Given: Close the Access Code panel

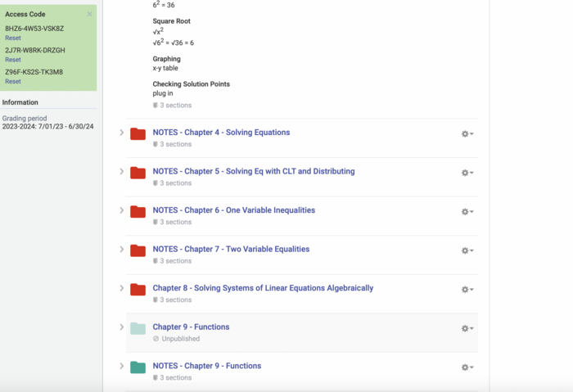Looking at the screenshot, I should (x=89, y=14).
